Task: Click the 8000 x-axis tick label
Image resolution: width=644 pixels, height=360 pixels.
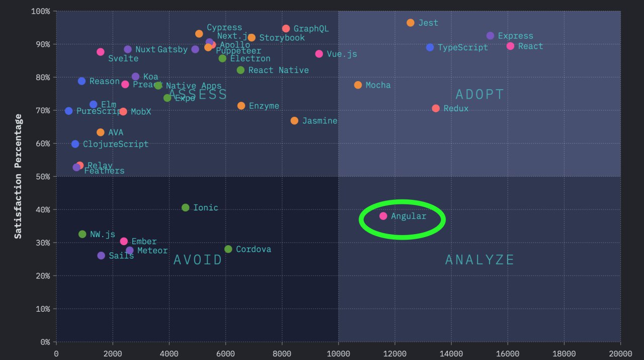Action: coord(282,353)
